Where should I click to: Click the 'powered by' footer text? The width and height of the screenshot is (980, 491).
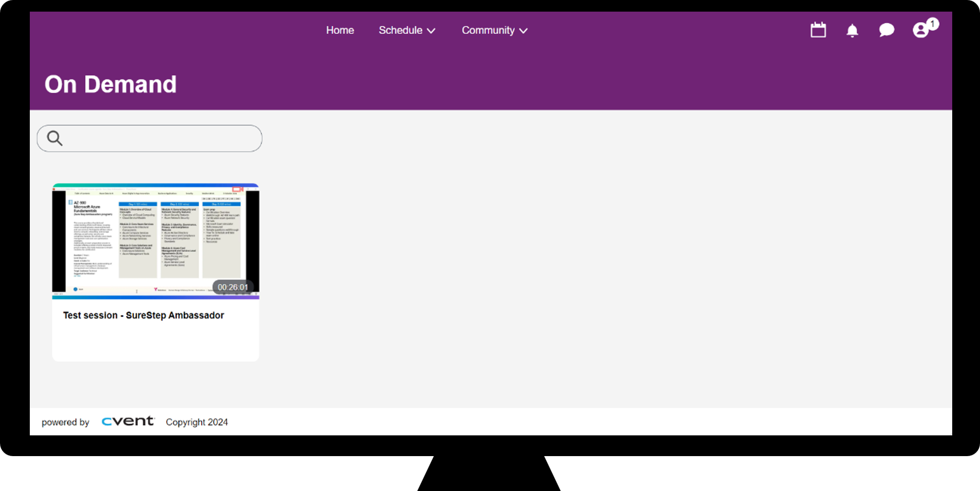click(65, 422)
